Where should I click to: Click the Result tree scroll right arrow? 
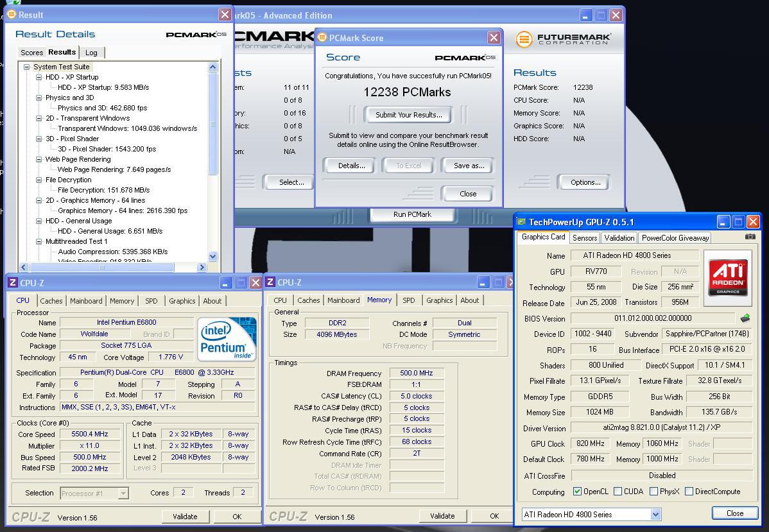click(202, 267)
